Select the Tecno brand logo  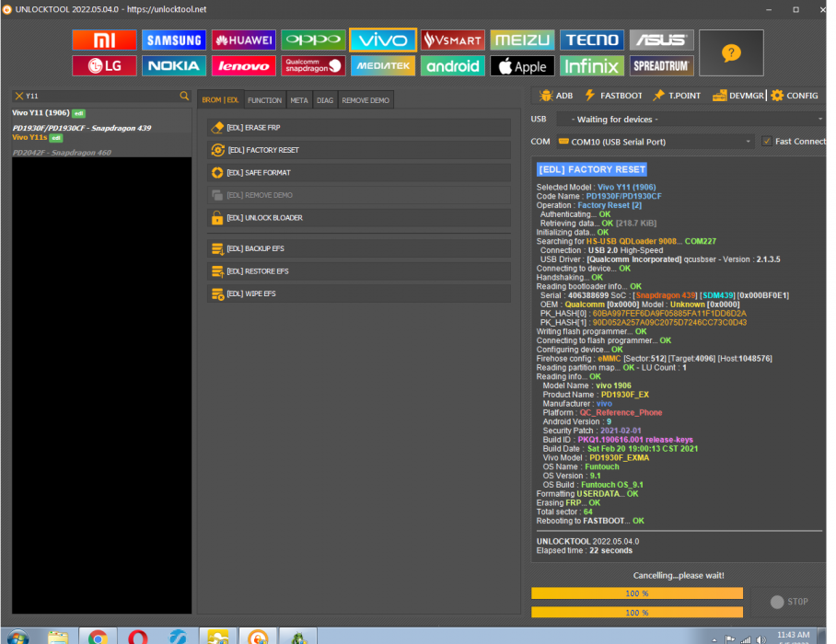point(592,40)
